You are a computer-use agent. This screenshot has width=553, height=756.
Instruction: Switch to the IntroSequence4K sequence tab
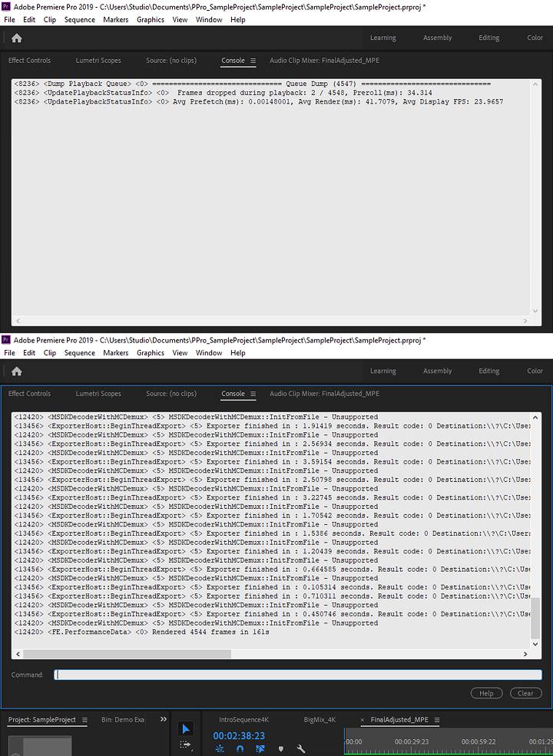click(x=243, y=720)
